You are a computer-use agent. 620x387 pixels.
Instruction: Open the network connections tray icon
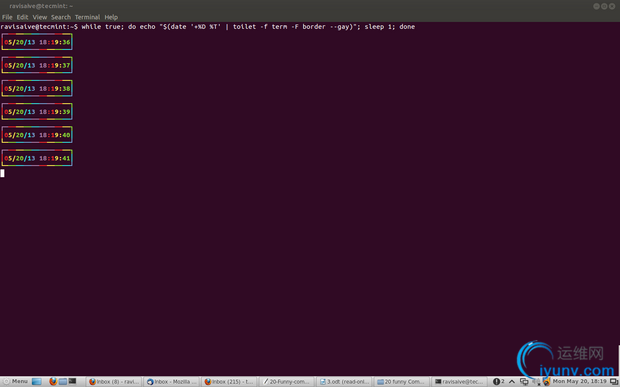(524, 381)
